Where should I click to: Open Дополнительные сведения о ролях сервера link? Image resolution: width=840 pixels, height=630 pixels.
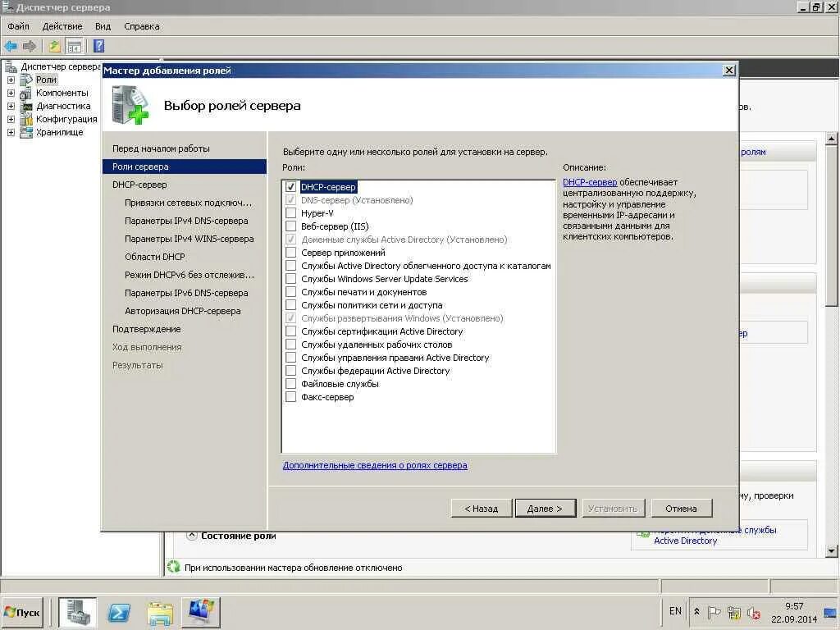click(x=375, y=466)
